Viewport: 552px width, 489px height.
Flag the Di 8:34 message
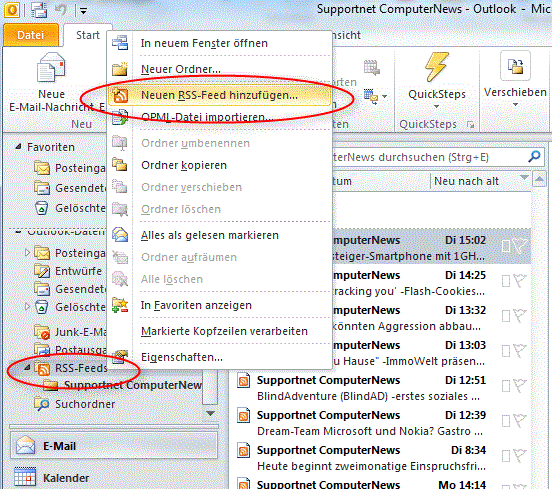click(520, 456)
